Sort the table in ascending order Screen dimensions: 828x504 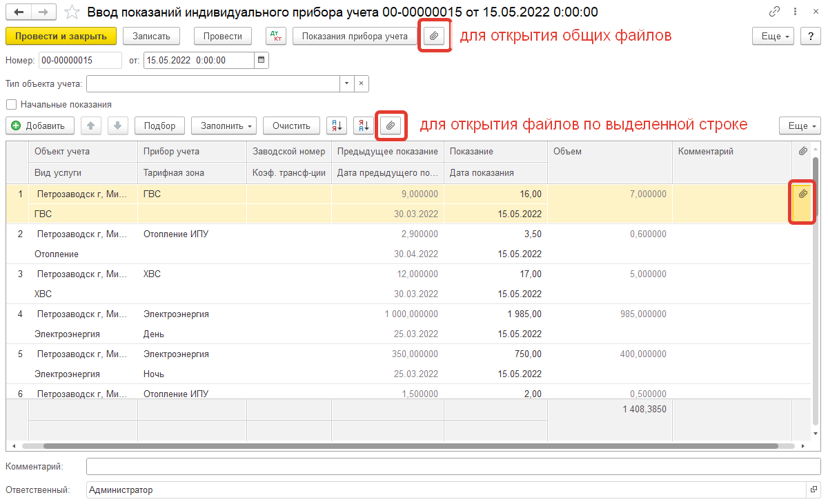click(x=336, y=125)
